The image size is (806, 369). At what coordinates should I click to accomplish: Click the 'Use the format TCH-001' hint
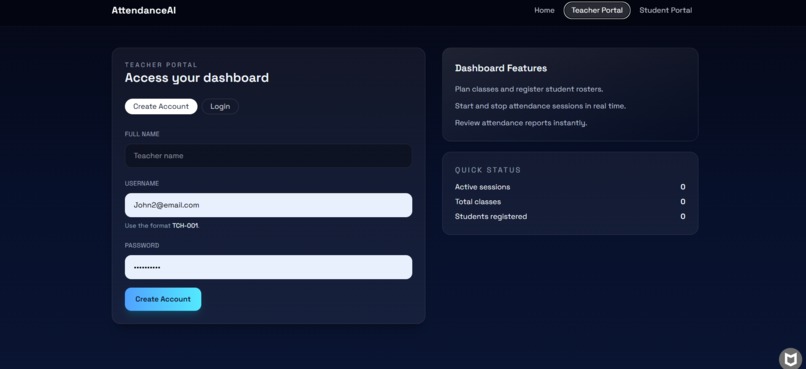pyautogui.click(x=162, y=226)
